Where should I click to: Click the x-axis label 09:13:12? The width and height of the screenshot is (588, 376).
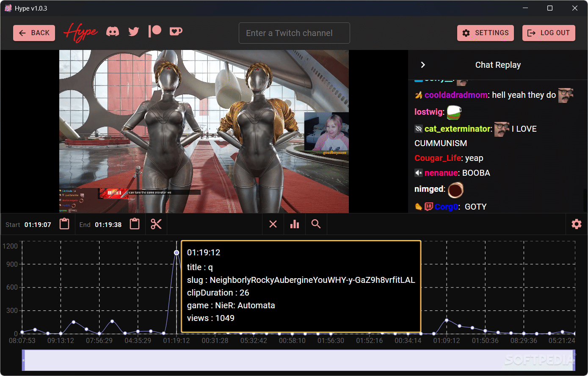pyautogui.click(x=61, y=340)
